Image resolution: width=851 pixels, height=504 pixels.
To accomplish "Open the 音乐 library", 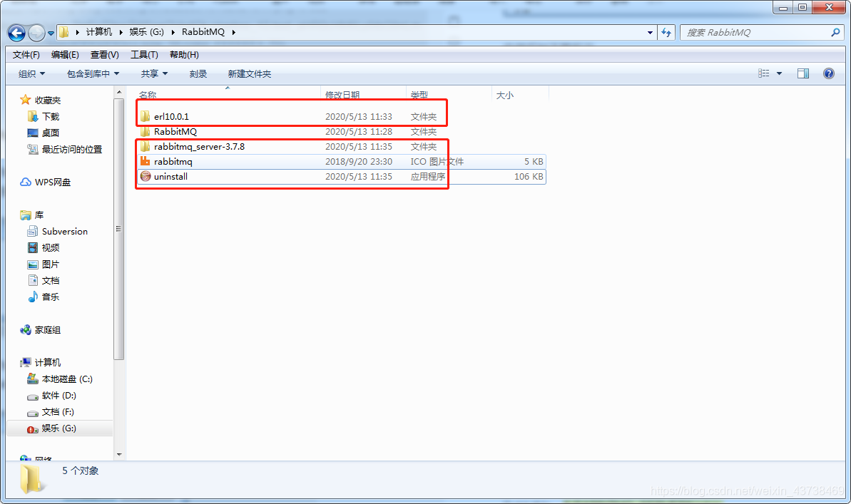I will tap(51, 297).
